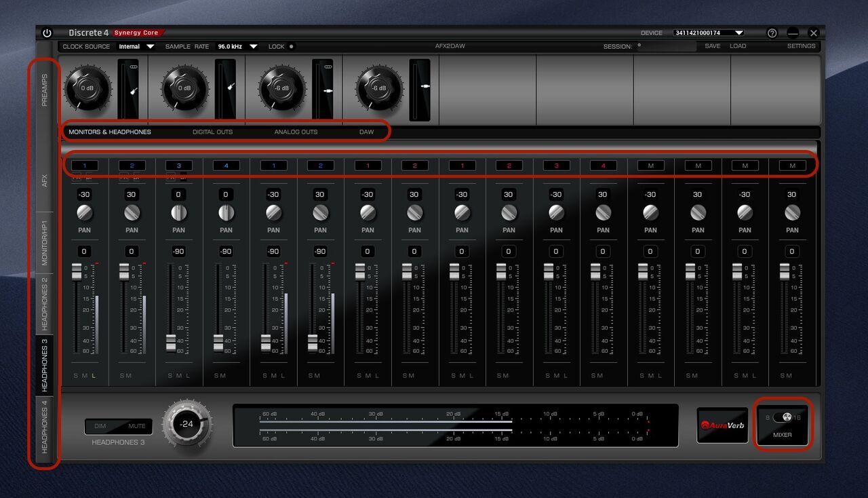Screen dimensions: 868x498
Task: Click the fader handle on the first channel strip
Action: coord(77,271)
